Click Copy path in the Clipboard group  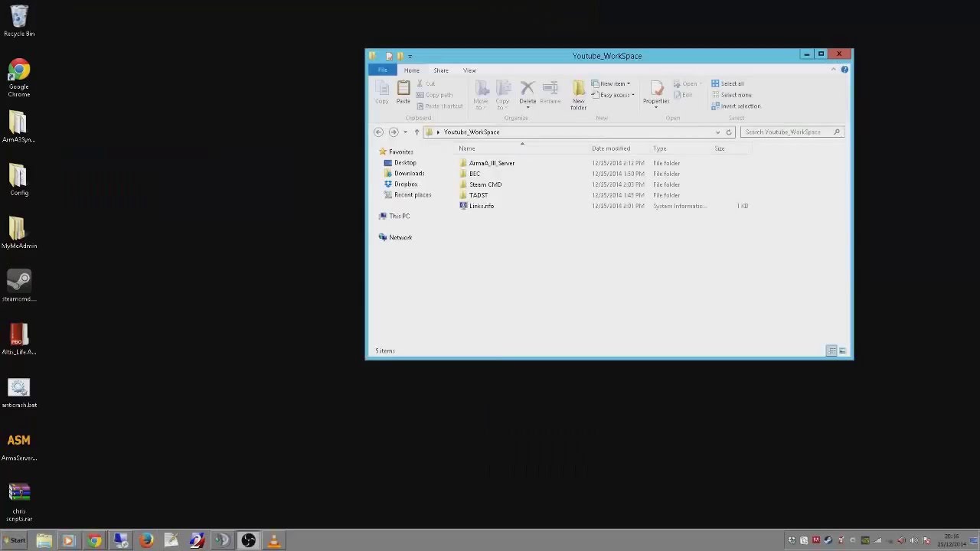click(x=435, y=95)
